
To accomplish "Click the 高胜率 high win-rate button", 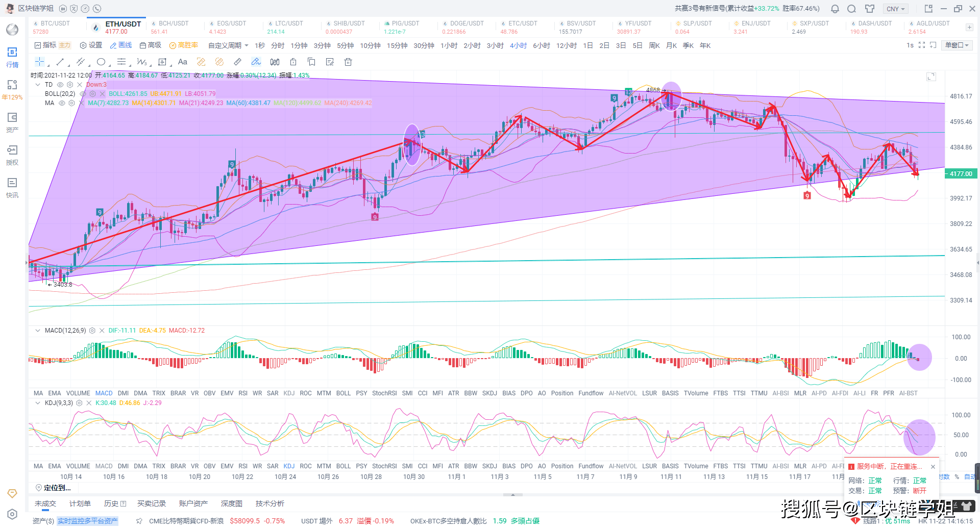I will (x=184, y=45).
